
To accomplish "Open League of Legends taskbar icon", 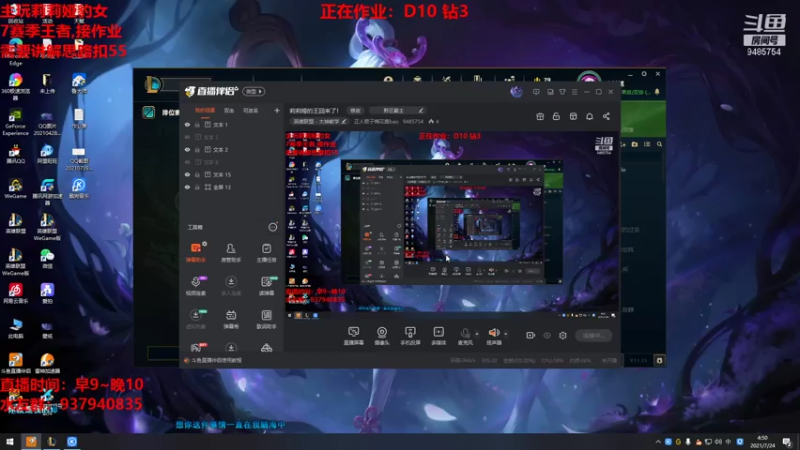I will pyautogui.click(x=52, y=442).
